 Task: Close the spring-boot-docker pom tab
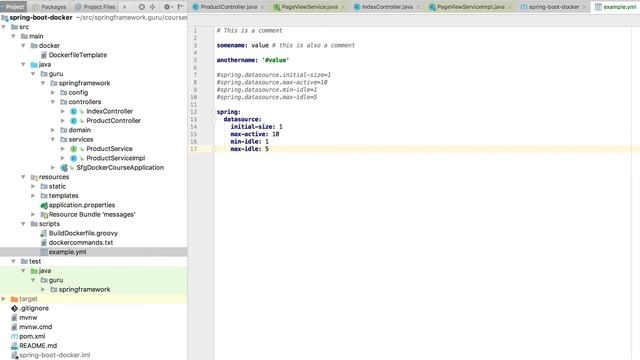point(584,7)
